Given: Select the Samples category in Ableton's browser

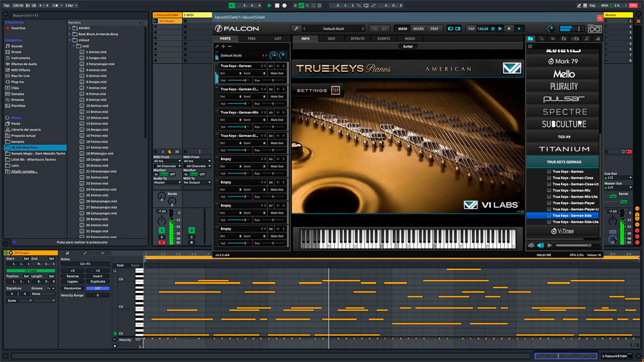Looking at the screenshot, I should (18, 94).
